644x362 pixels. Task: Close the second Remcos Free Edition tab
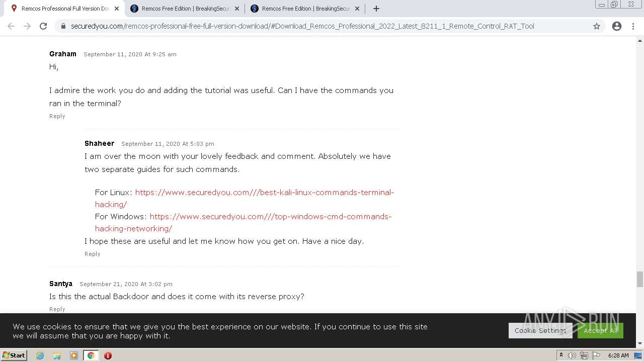click(x=237, y=9)
